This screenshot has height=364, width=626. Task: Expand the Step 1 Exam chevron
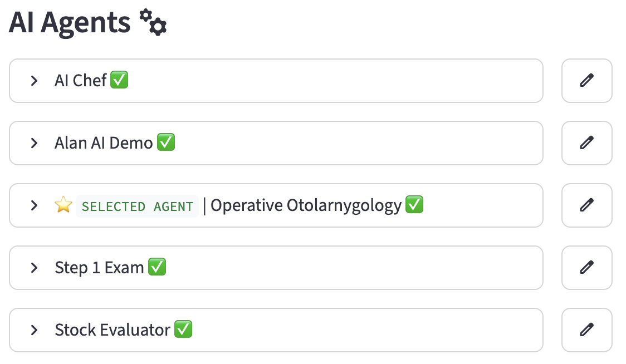tap(35, 268)
